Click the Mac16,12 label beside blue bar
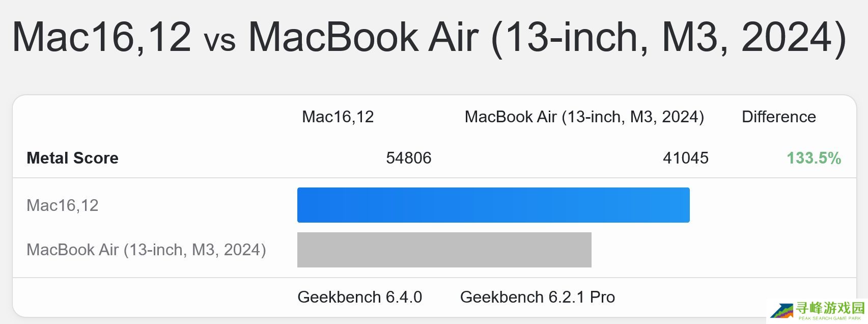 tap(62, 205)
